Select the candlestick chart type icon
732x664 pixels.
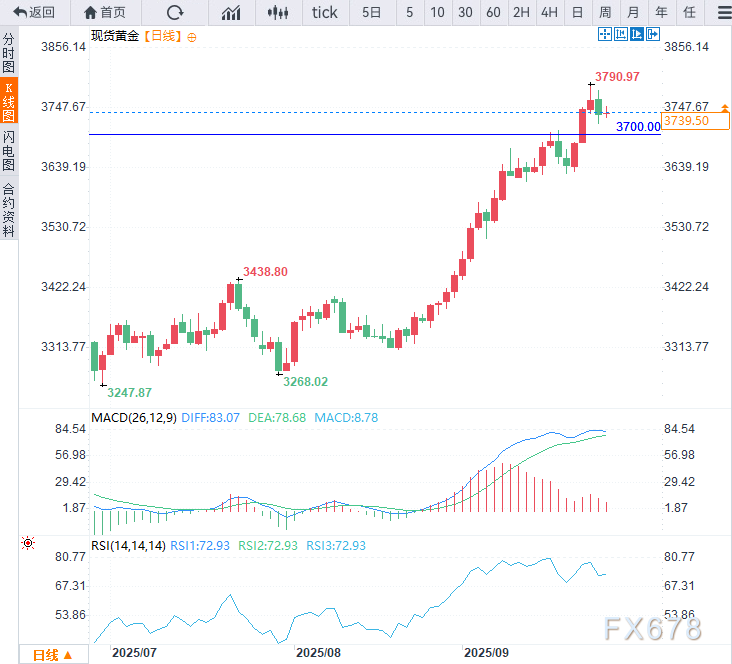tap(278, 12)
